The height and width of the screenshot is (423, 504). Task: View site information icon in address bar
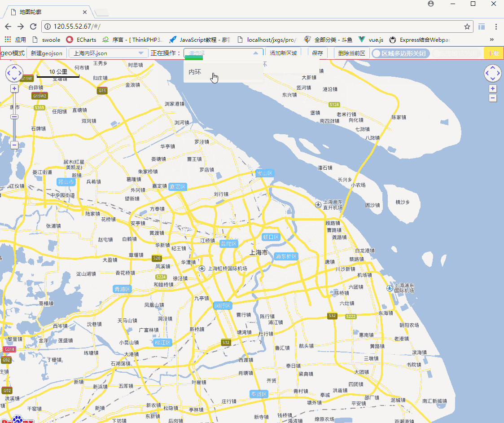pos(48,26)
